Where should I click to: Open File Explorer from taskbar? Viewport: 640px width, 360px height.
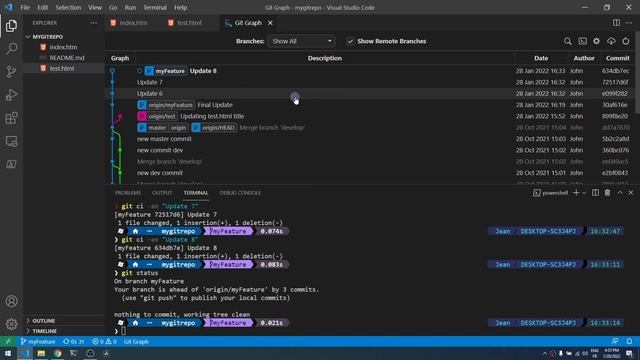click(x=41, y=353)
